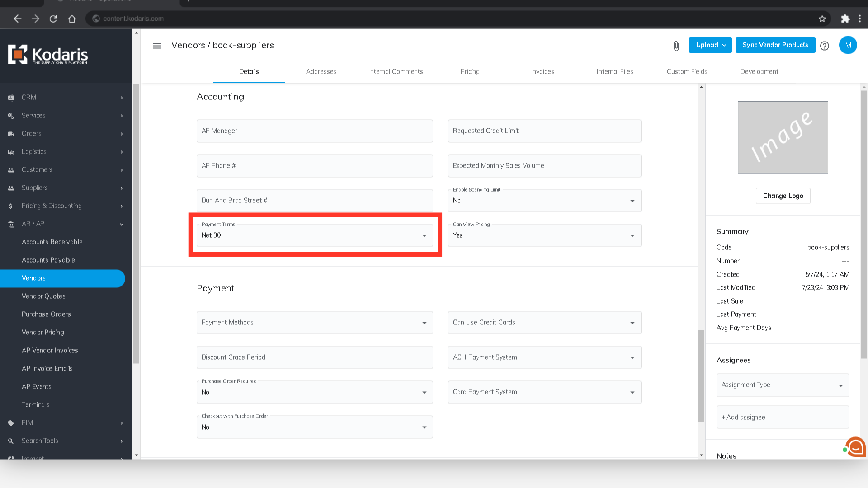
Task: Open the Custom Fields tab
Action: click(x=687, y=71)
